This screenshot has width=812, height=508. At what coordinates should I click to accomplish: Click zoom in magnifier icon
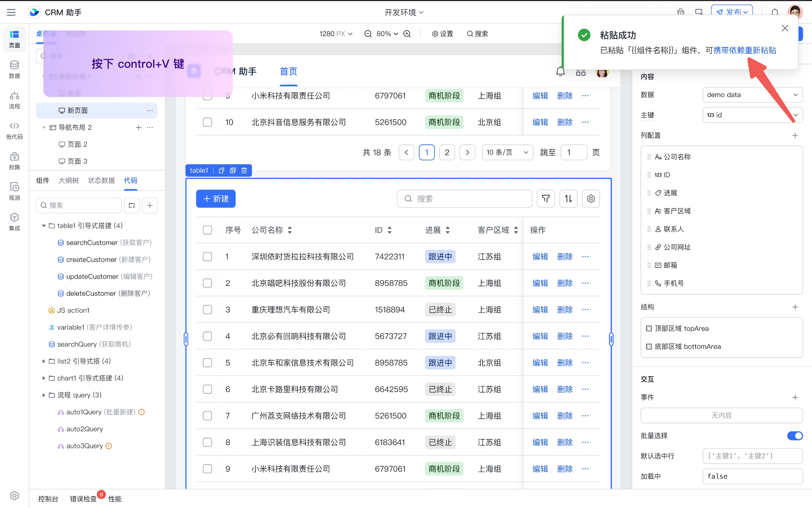click(407, 34)
